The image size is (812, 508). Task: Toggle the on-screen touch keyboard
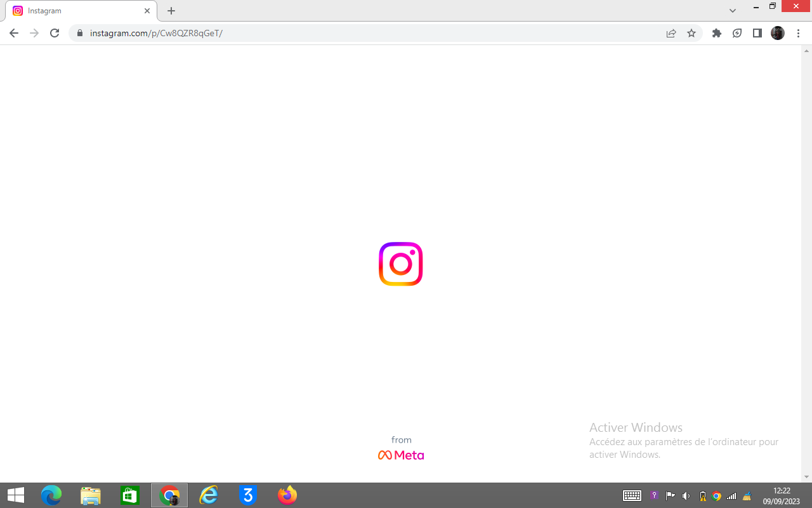click(x=632, y=496)
